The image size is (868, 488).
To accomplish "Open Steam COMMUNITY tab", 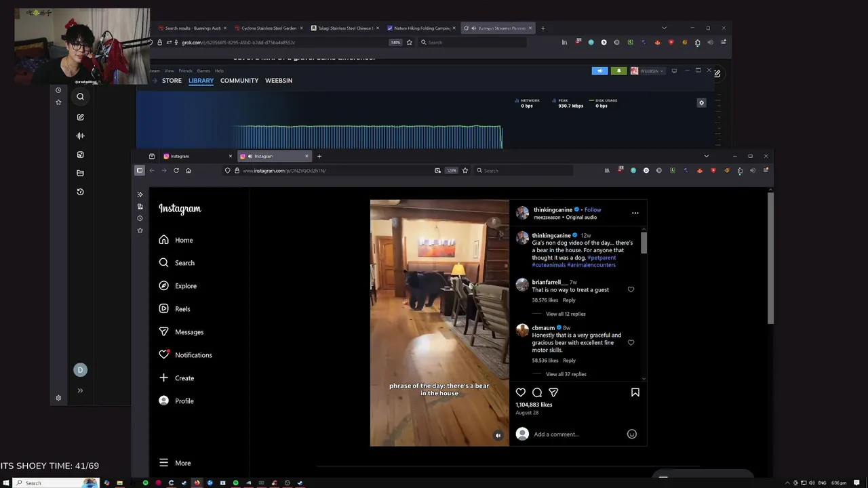I will [x=239, y=81].
